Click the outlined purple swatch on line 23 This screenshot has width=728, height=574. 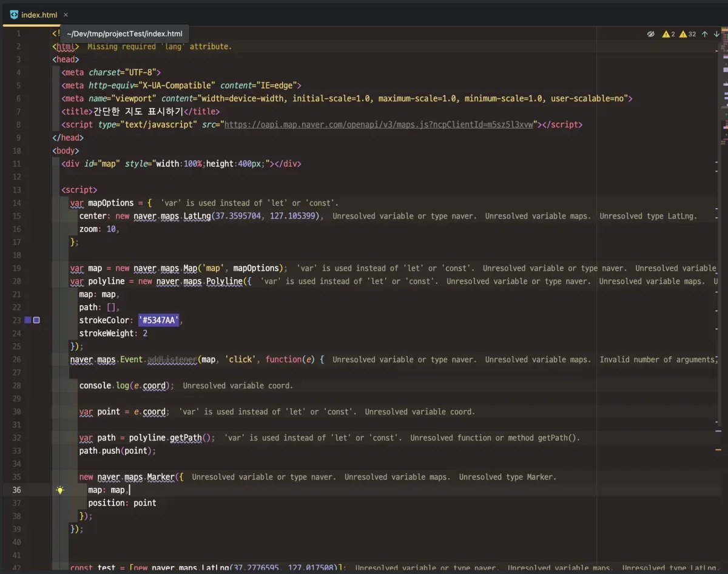click(x=36, y=320)
